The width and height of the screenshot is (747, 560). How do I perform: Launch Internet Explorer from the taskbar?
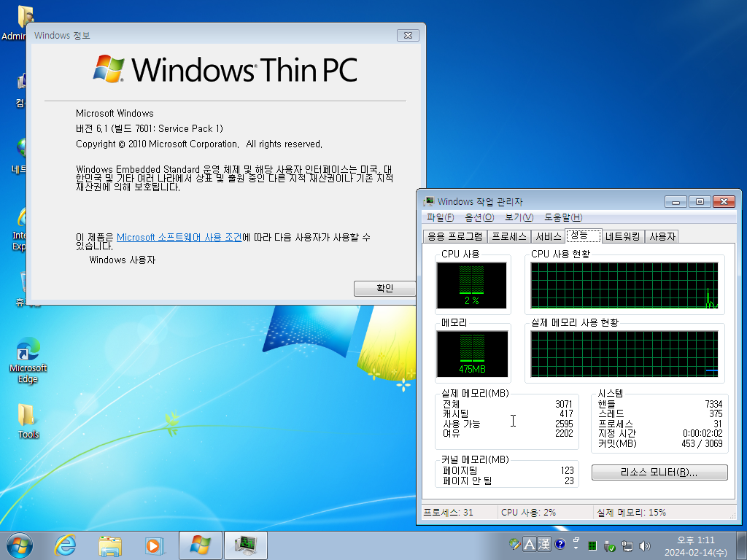tap(65, 545)
